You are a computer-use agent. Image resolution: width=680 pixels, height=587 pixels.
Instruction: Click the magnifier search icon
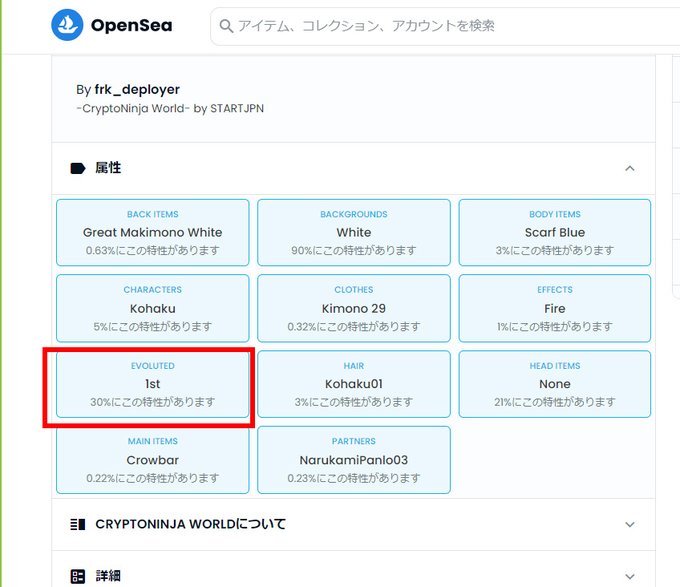(x=226, y=26)
